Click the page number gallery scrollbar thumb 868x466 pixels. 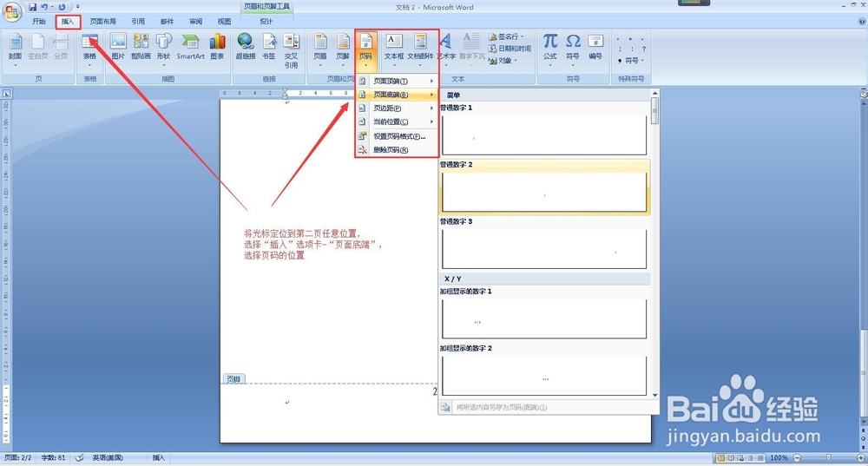pyautogui.click(x=654, y=110)
